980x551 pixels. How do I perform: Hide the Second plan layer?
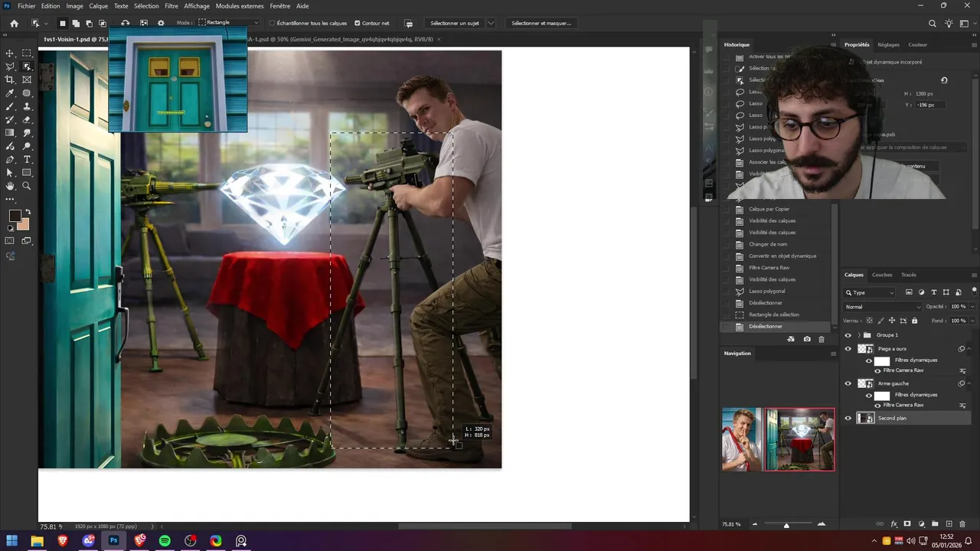848,418
